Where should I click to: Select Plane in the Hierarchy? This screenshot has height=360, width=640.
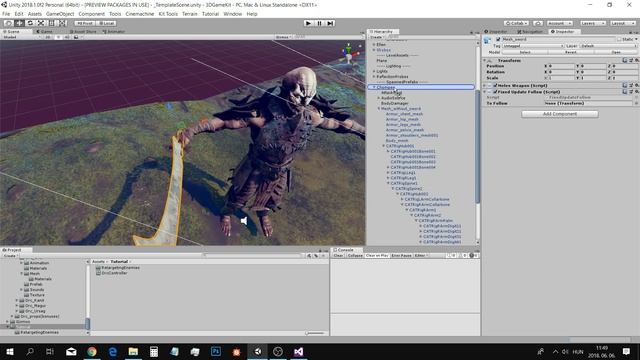pos(382,60)
